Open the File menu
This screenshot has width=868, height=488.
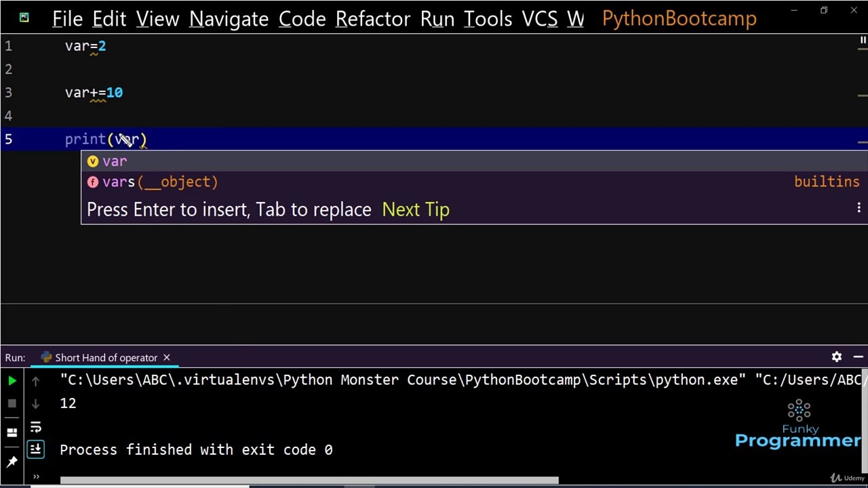67,19
